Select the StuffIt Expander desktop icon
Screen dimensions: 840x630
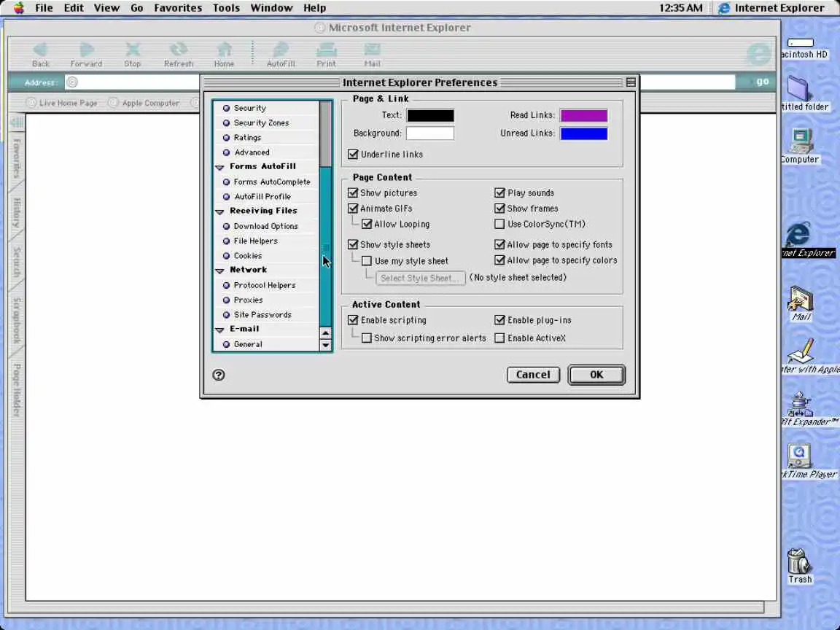point(799,405)
